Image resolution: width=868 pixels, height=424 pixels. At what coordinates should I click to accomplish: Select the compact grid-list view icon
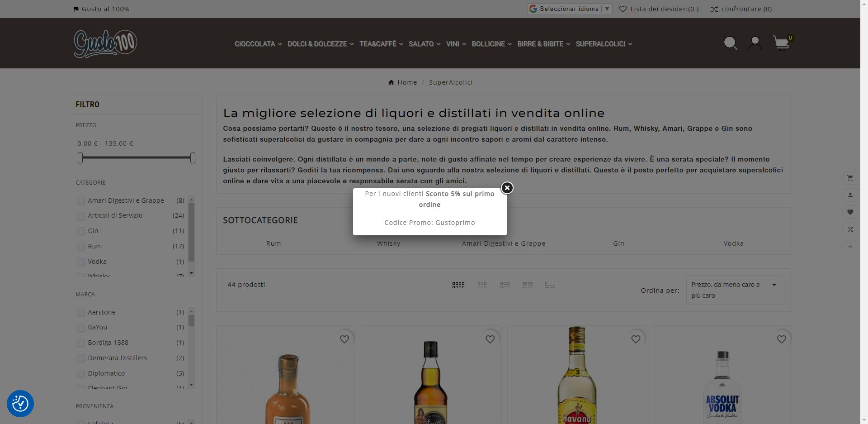point(528,285)
